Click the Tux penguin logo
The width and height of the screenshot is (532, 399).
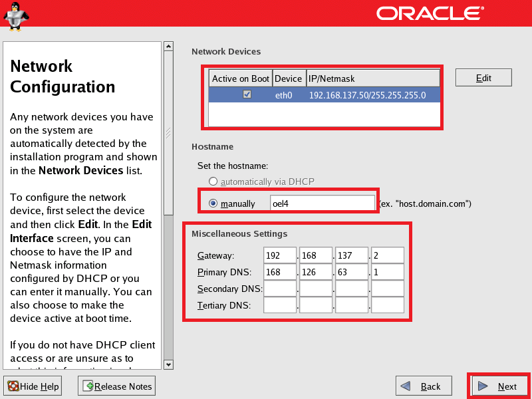(16, 16)
